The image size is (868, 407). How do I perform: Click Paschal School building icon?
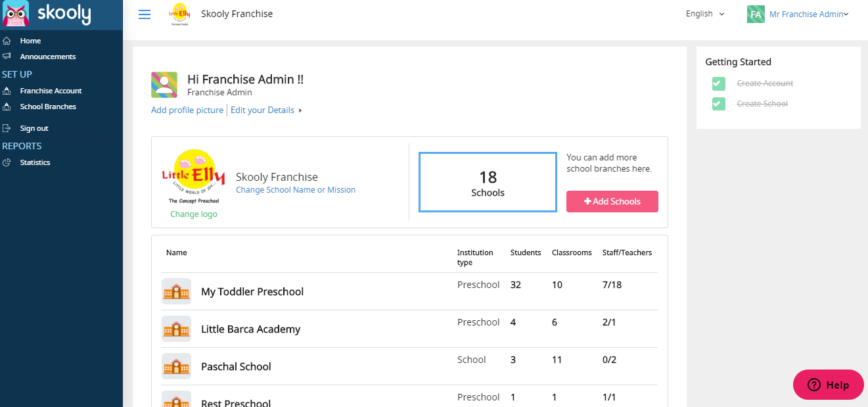coord(176,366)
